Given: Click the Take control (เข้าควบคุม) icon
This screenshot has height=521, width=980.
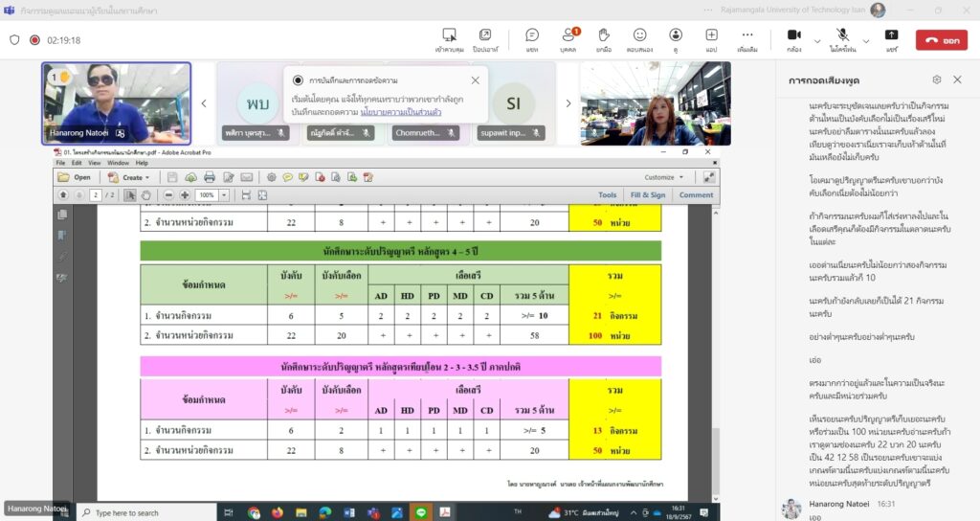Looking at the screenshot, I should 449,39.
